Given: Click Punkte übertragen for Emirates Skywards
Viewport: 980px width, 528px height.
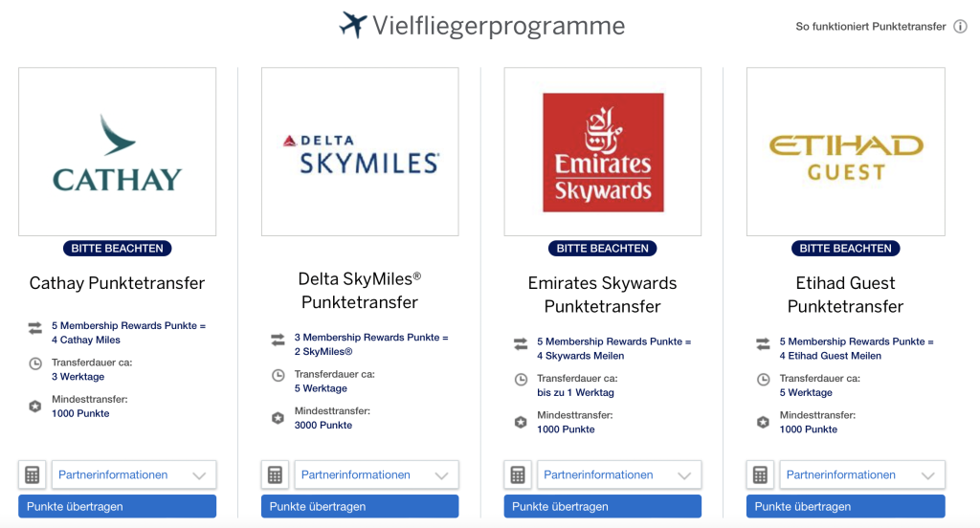Looking at the screenshot, I should (603, 506).
